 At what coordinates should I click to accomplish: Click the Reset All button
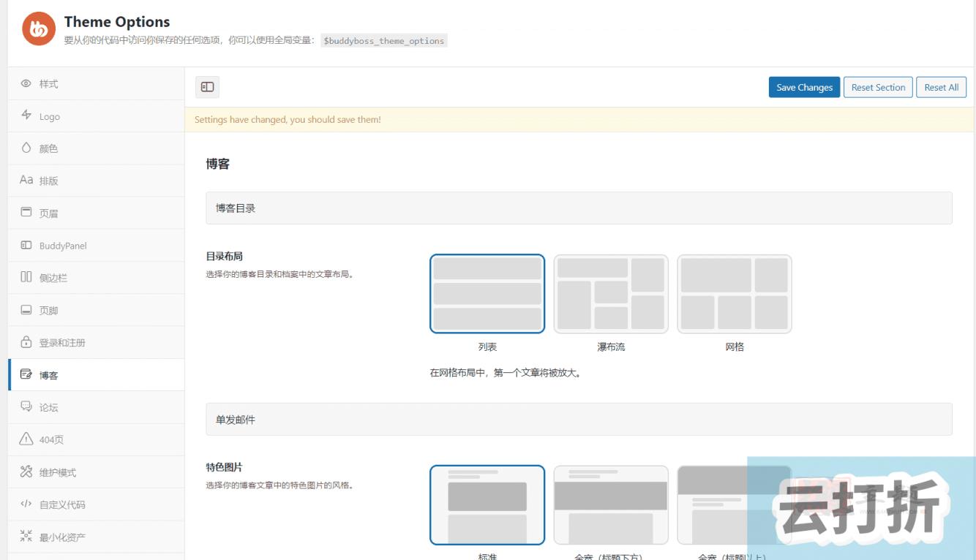[941, 87]
